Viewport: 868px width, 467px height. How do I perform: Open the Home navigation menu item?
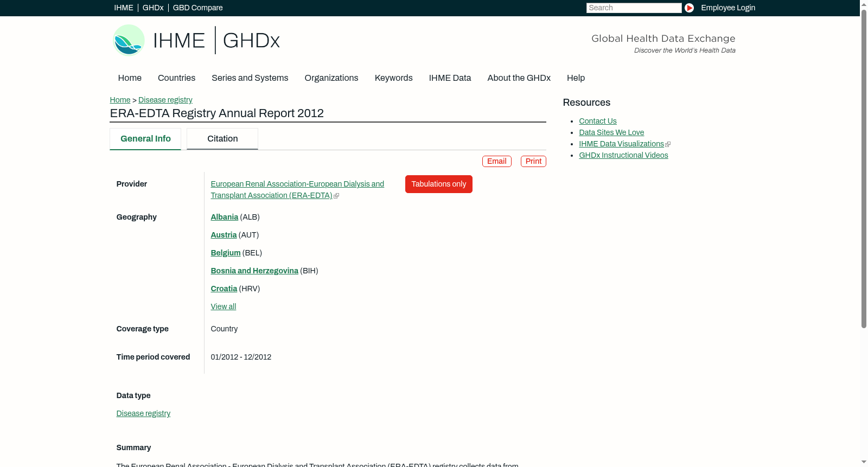click(130, 78)
